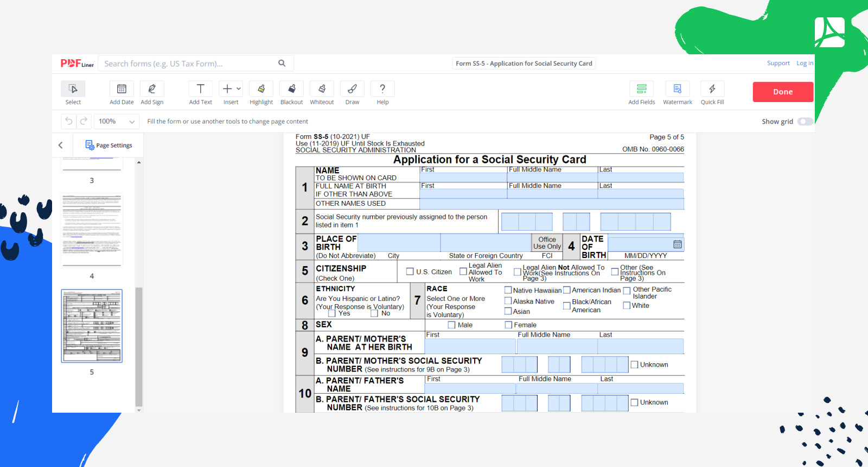Pick the Draw tool
The height and width of the screenshot is (467, 868).
[x=352, y=89]
